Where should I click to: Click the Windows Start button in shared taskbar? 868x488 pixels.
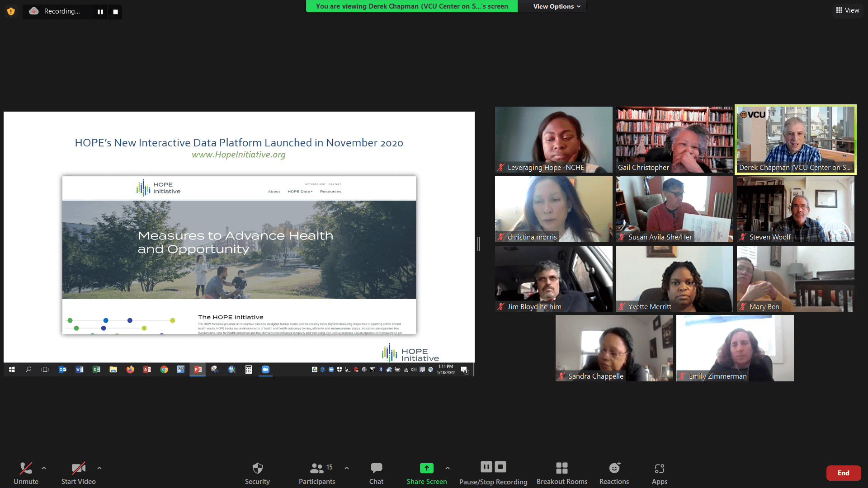(12, 370)
